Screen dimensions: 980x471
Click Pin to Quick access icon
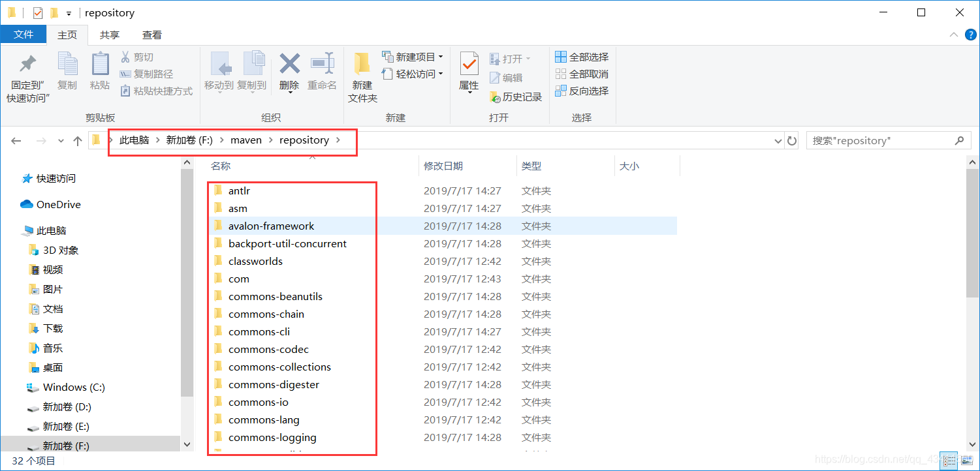point(27,65)
